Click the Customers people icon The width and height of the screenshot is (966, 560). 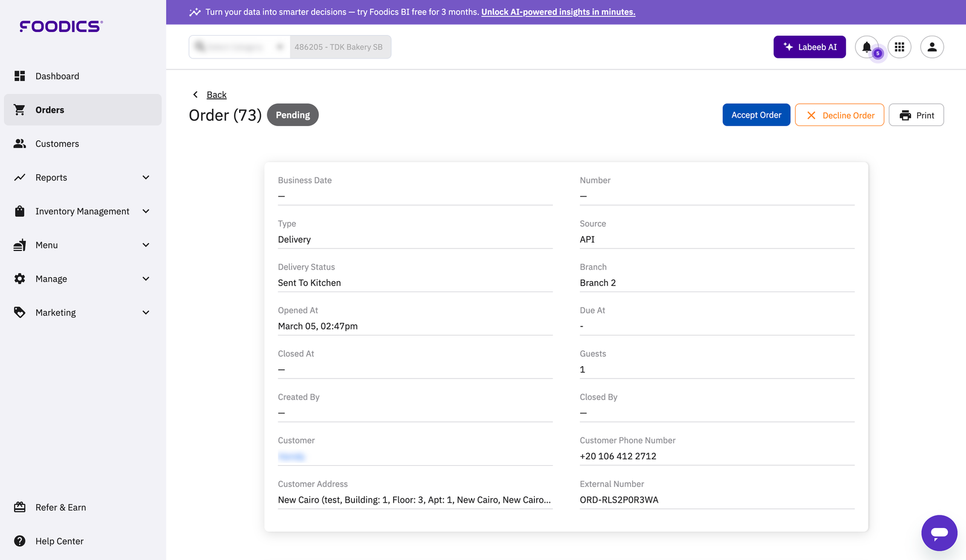tap(20, 144)
